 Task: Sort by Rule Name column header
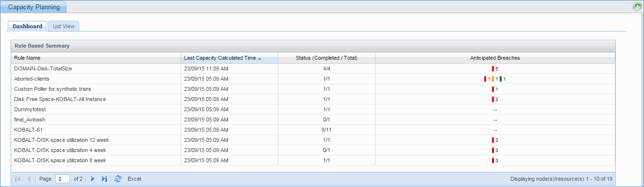96,58
